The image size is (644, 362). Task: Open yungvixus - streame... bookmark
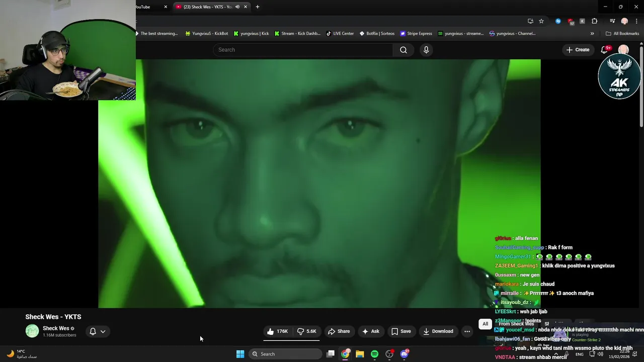(461, 34)
